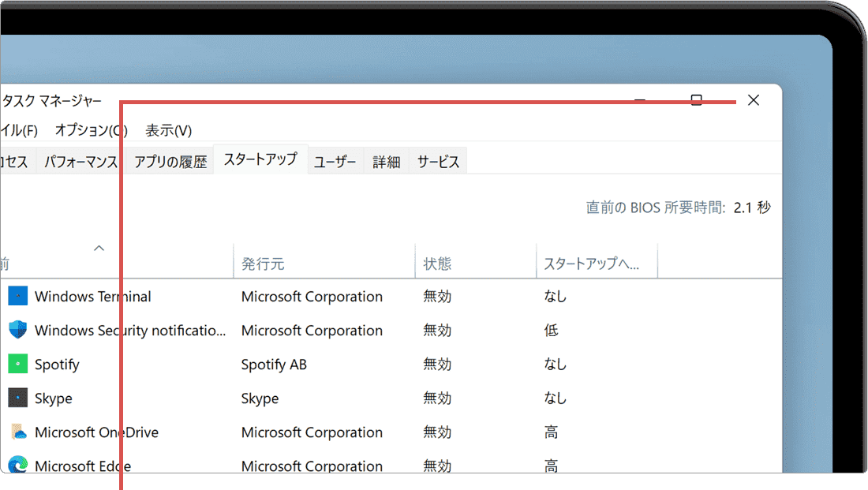Open the サービス tab
This screenshot has height=490, width=868.
439,162
